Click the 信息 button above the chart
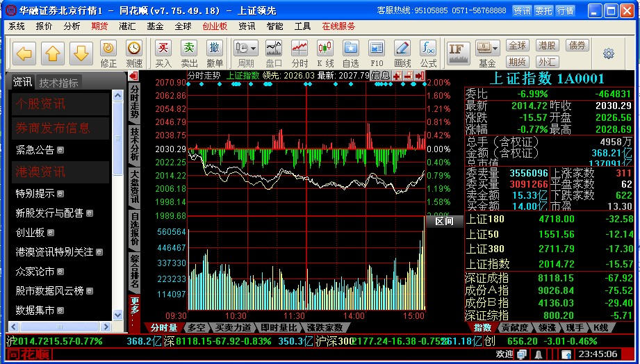The height and width of the screenshot is (364, 640). [x=380, y=76]
